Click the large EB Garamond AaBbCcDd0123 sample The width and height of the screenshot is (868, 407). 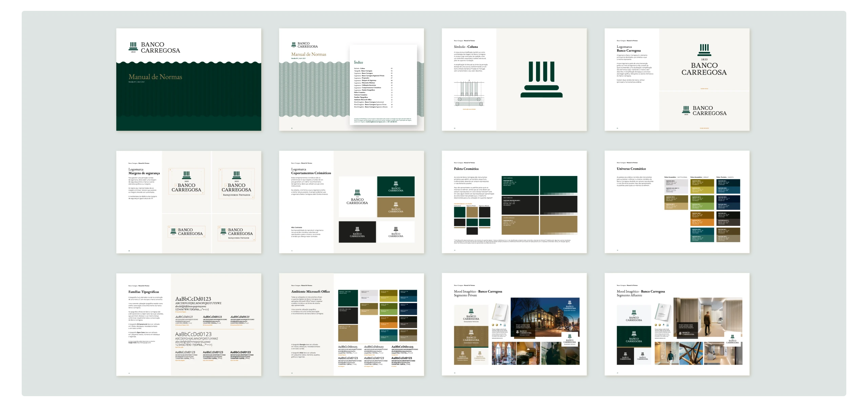pos(193,299)
